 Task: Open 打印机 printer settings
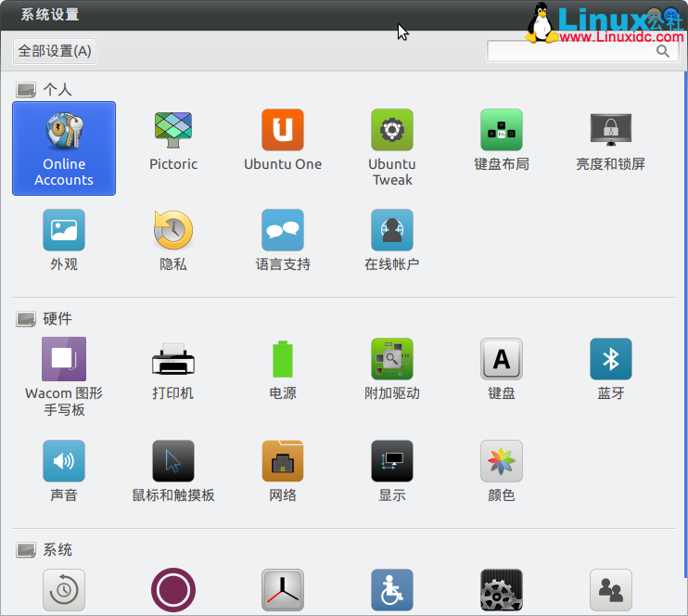(173, 369)
